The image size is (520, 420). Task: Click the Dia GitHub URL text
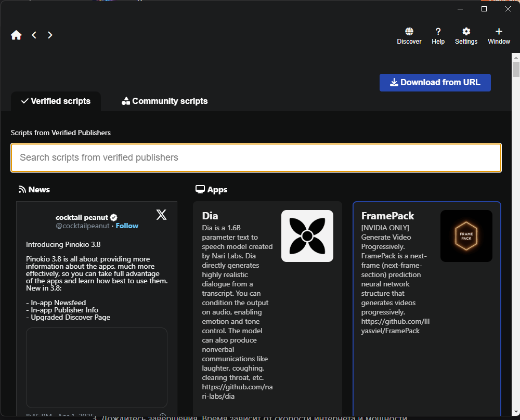pos(237,391)
